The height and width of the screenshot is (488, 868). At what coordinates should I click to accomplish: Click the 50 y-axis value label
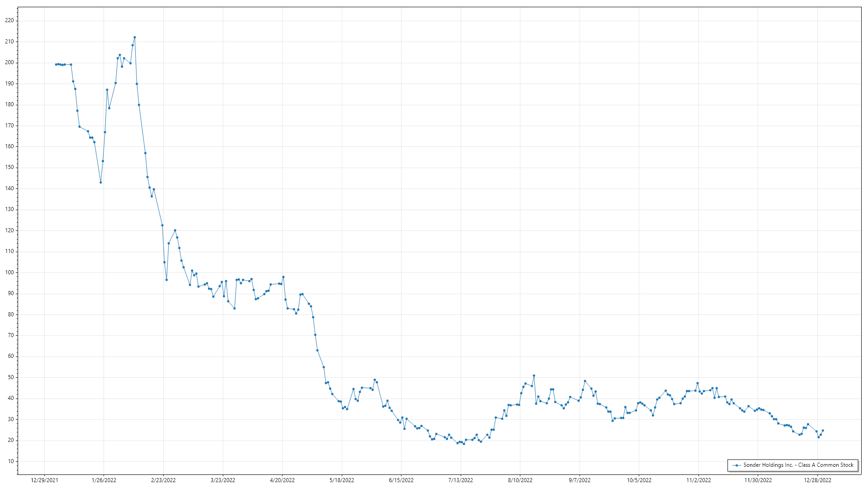pos(10,377)
